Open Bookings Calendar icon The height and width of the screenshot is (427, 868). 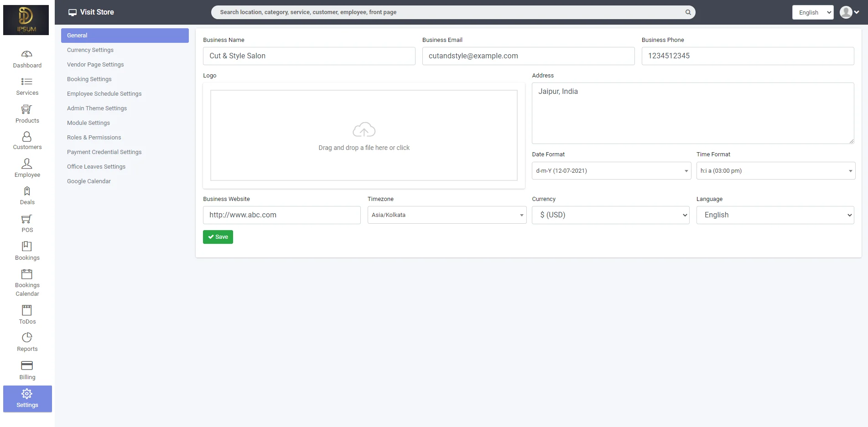[27, 274]
